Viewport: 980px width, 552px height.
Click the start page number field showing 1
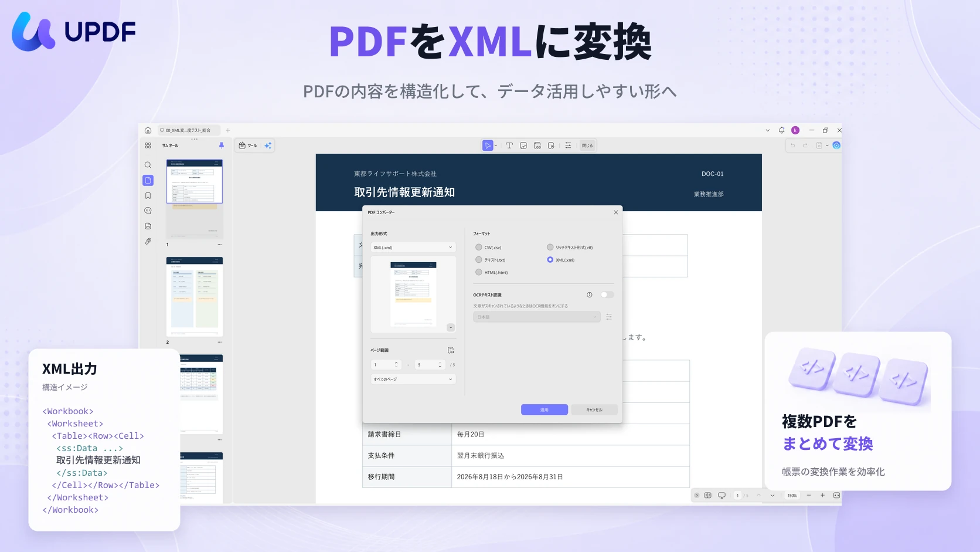tap(386, 365)
